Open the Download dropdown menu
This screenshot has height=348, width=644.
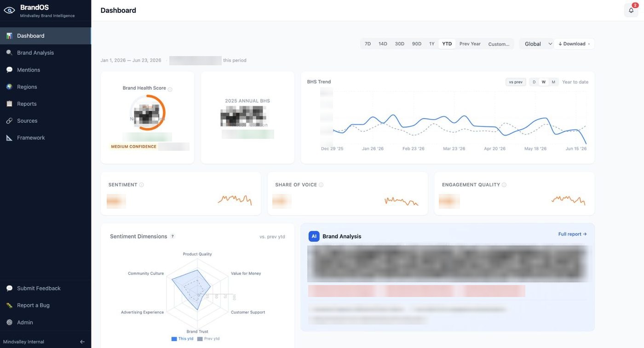(x=574, y=44)
